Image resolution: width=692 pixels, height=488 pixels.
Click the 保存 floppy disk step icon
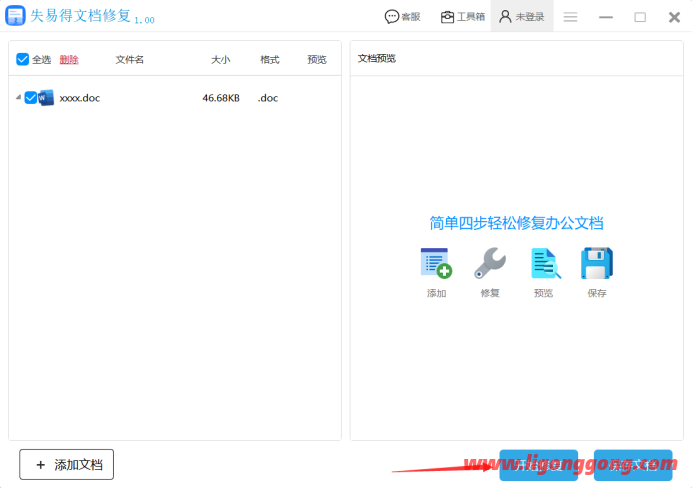pos(597,263)
